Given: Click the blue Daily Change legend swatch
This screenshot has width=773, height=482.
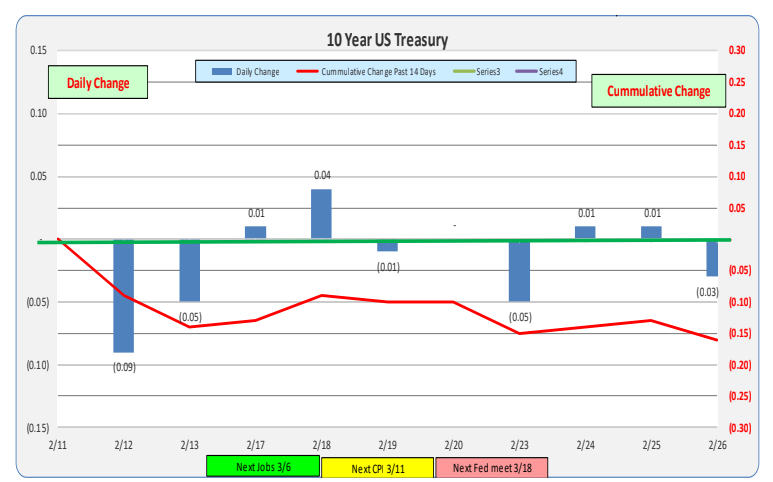Looking at the screenshot, I should tap(220, 72).
